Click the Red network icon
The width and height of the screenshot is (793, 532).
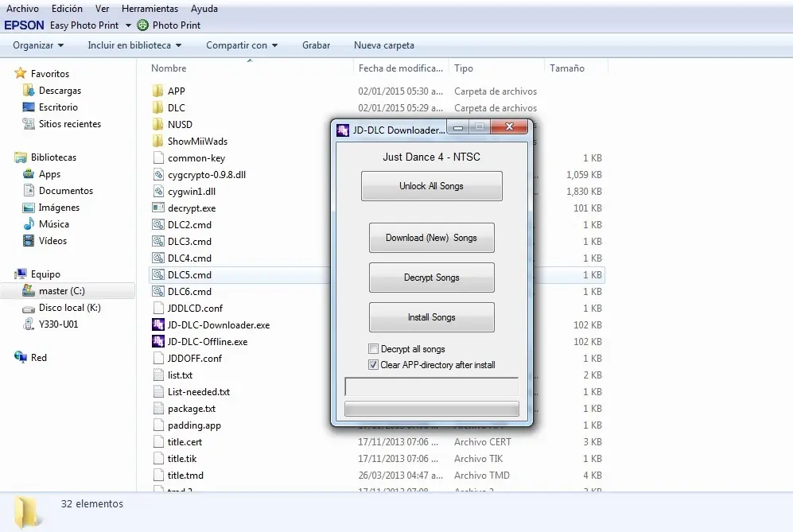tap(20, 358)
